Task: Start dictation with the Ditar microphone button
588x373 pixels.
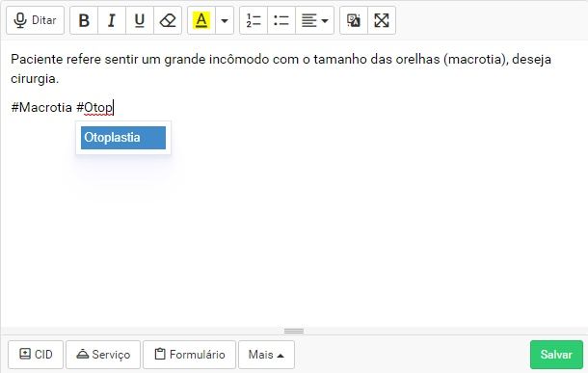Action: (36, 20)
